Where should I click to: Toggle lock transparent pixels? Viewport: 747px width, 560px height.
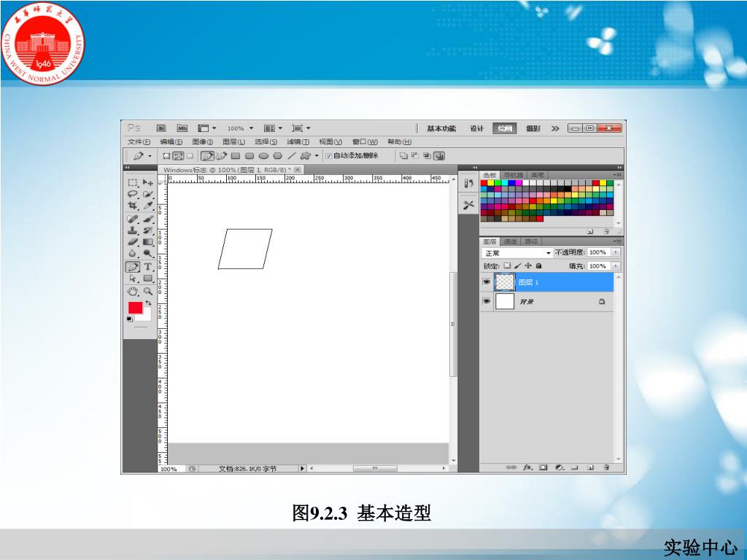(507, 265)
